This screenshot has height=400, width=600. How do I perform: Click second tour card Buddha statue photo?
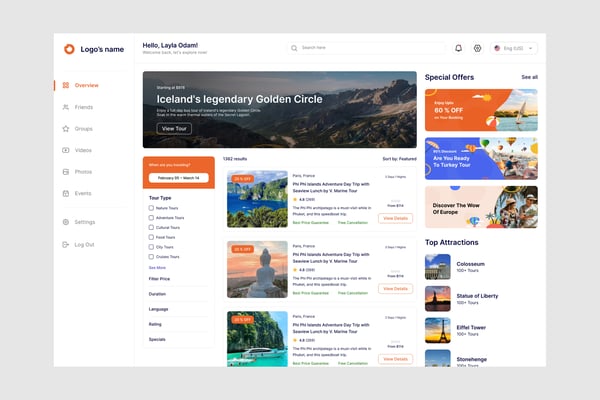257,269
